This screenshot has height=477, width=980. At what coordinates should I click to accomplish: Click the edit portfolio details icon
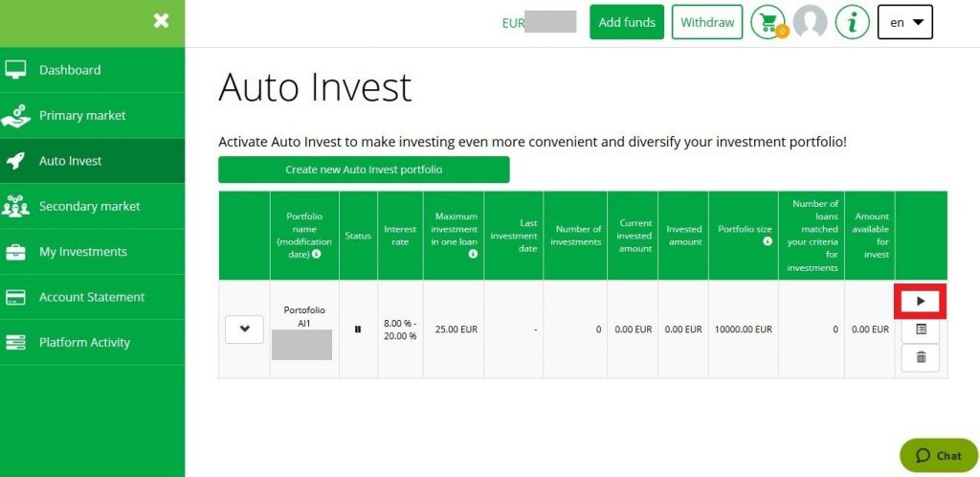point(920,329)
